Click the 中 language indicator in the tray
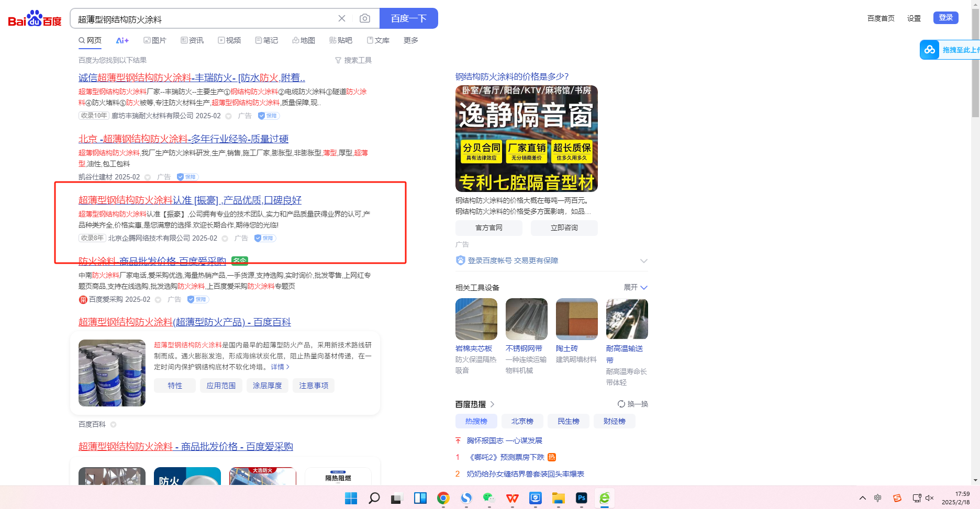This screenshot has height=509, width=980. 878,498
